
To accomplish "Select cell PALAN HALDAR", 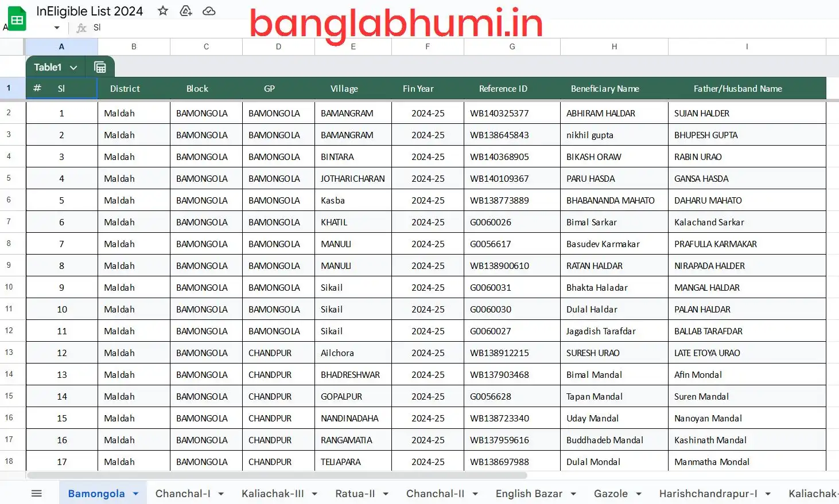I will (x=747, y=309).
